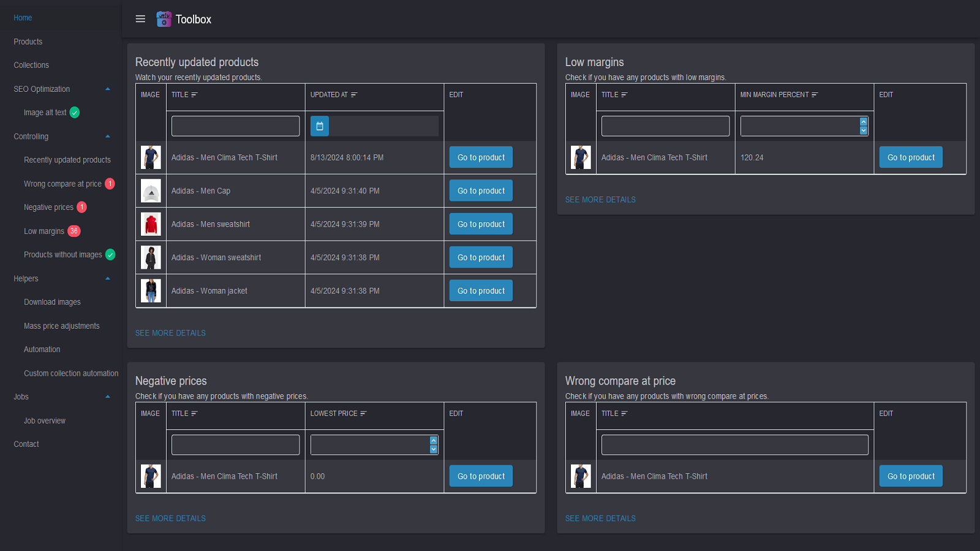The height and width of the screenshot is (551, 980).
Task: Click the Toolbox app logo
Action: click(x=164, y=18)
